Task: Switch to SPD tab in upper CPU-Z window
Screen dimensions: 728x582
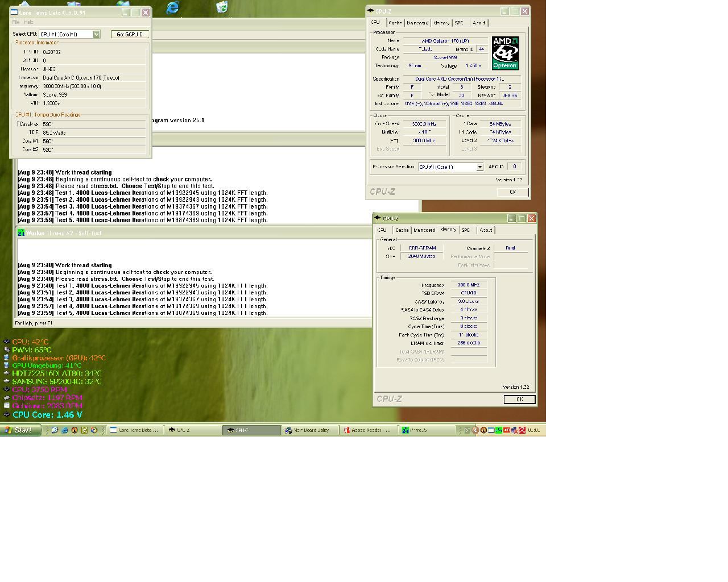Action: tap(459, 23)
